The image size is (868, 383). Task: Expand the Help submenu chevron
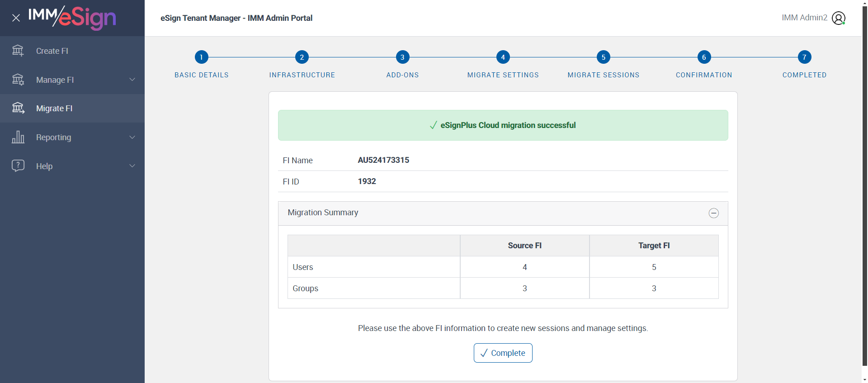pyautogui.click(x=132, y=166)
